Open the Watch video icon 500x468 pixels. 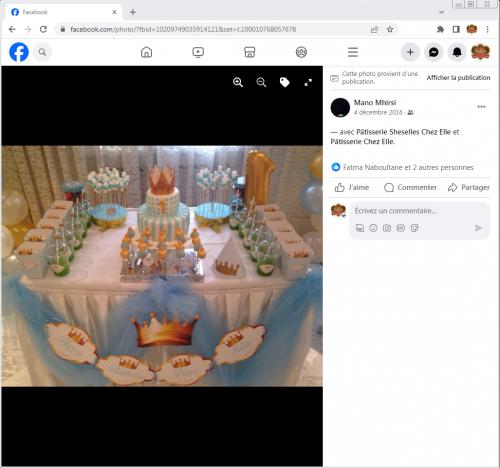198,52
